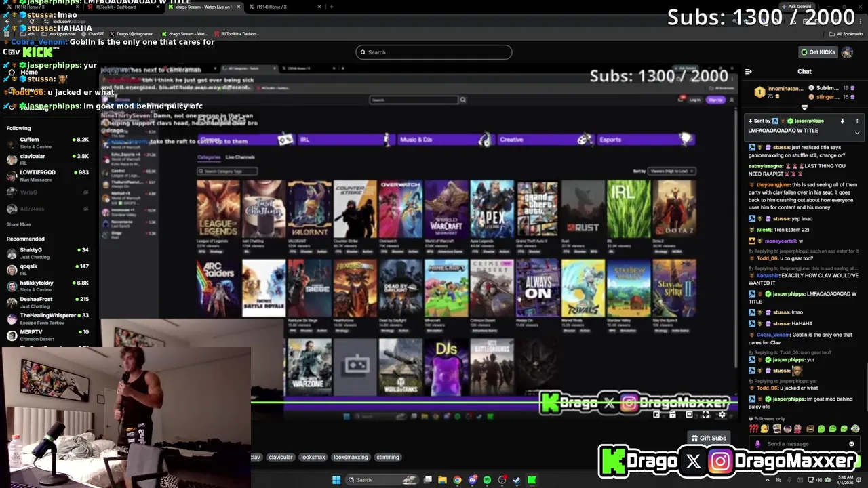This screenshot has height=488, width=868.
Task: Open clavicular channel in Following list
Action: click(47, 159)
